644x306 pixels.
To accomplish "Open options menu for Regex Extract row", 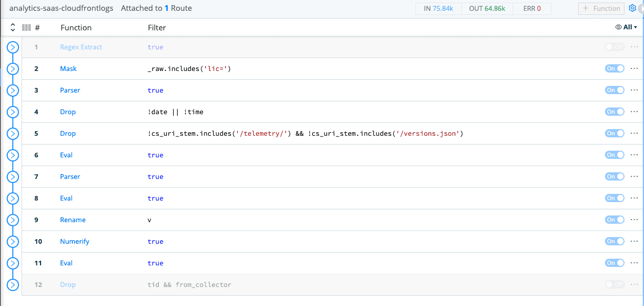I will click(x=634, y=47).
